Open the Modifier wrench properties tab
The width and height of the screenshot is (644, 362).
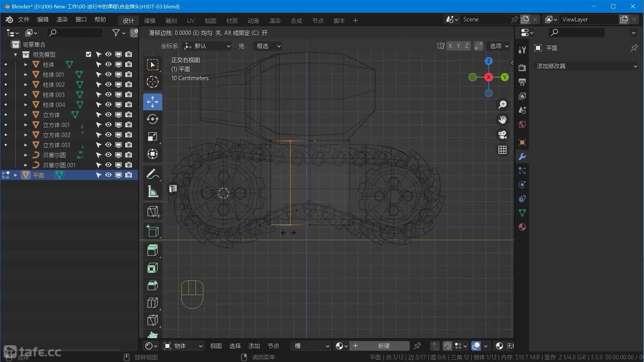(522, 157)
